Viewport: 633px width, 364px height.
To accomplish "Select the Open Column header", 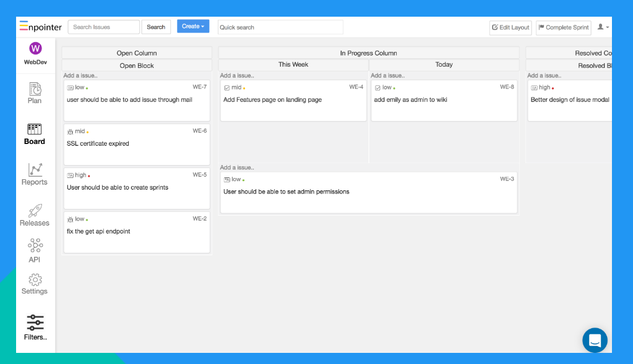I will [137, 53].
